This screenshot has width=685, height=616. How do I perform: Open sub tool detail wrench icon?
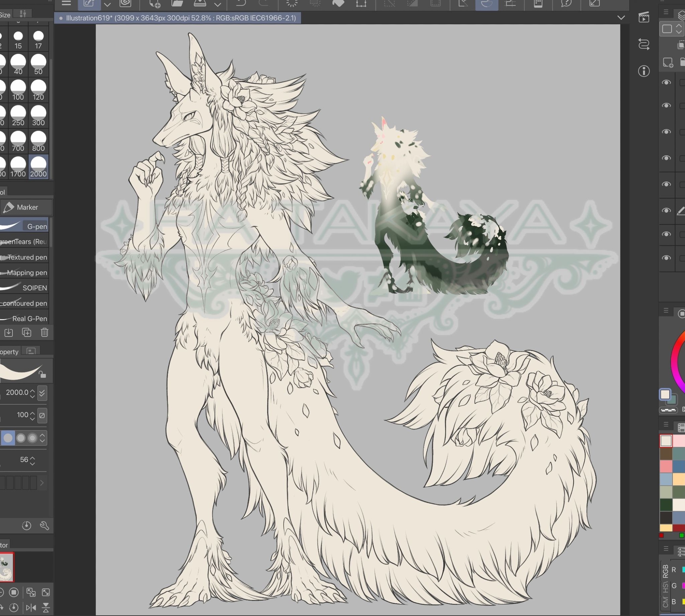point(45,525)
